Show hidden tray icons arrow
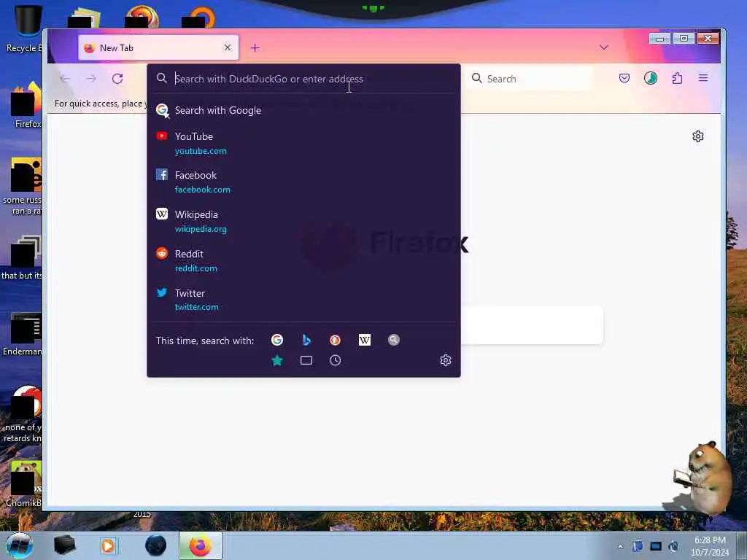 (x=620, y=546)
